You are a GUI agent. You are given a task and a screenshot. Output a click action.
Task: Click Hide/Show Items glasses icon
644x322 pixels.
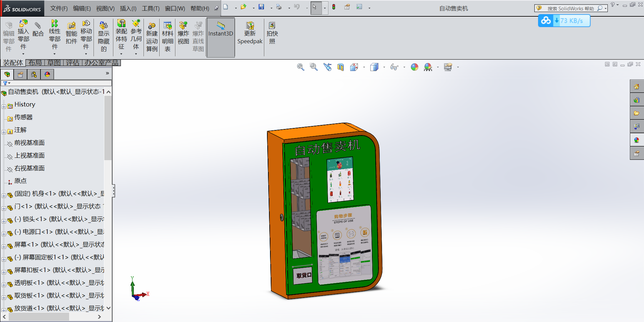pos(394,67)
